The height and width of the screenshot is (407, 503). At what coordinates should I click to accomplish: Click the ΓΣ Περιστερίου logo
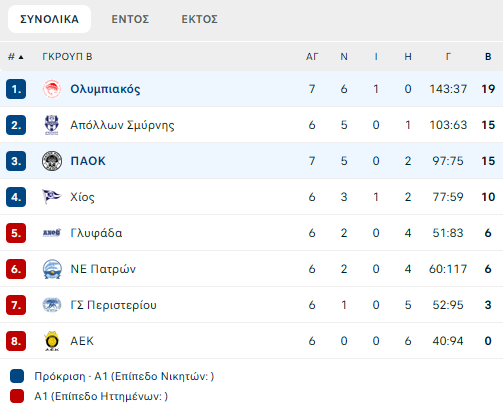52,305
